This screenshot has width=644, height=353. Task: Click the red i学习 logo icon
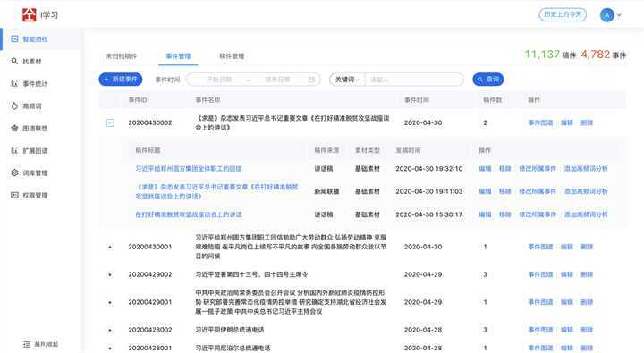[x=30, y=14]
